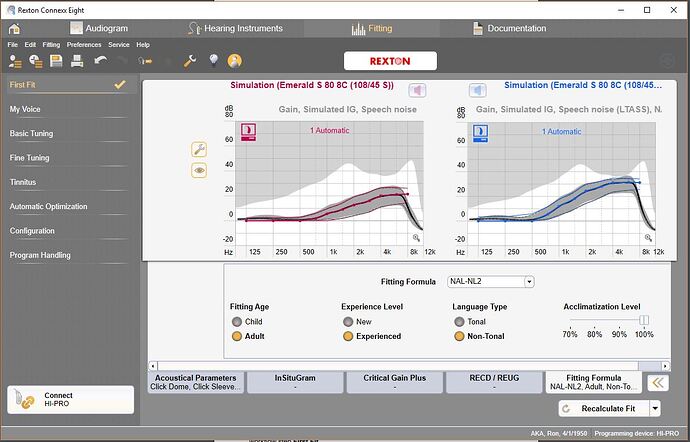Click the new session list icon
This screenshot has width=690, height=442.
point(36,61)
